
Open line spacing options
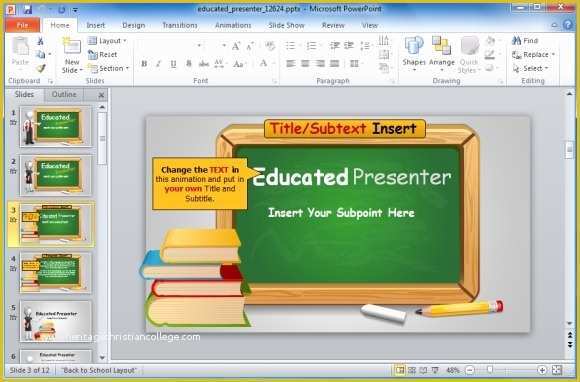click(x=365, y=46)
